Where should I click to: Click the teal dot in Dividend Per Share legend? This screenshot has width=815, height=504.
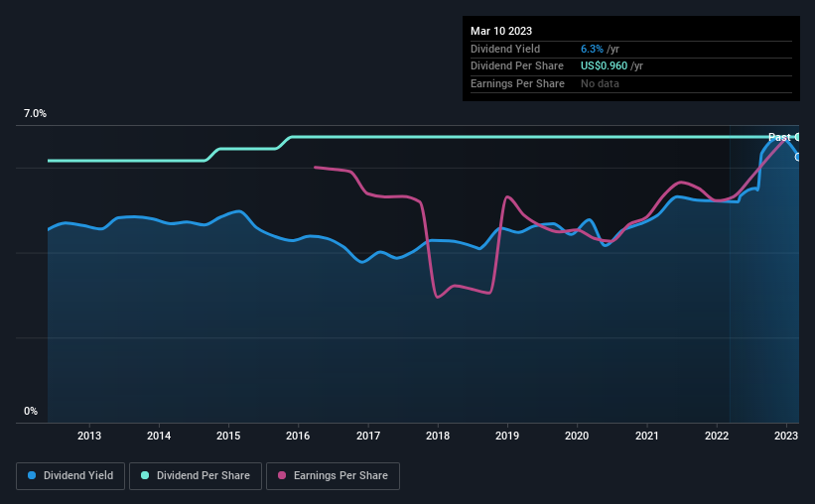[145, 476]
